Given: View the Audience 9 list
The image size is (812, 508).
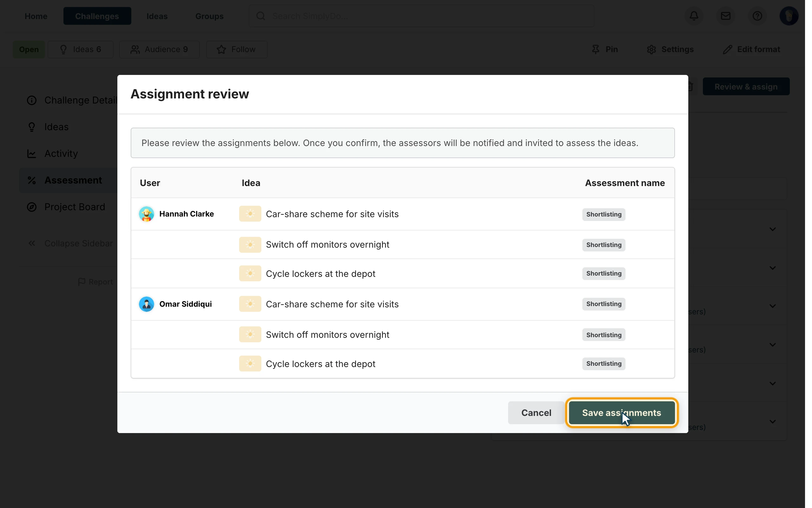Looking at the screenshot, I should 159,50.
